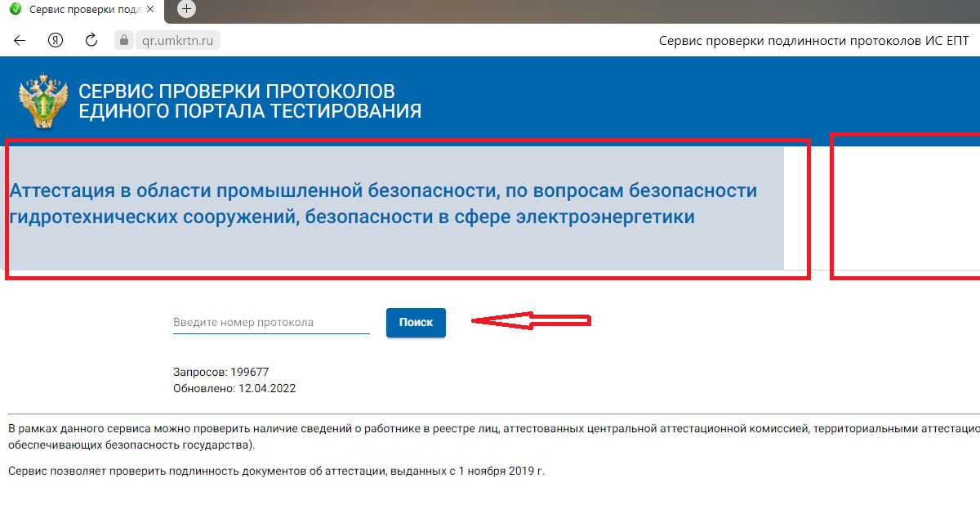Click the Rostechnadzor emblem logo
Image resolution: width=980 pixels, height=505 pixels.
click(x=43, y=101)
